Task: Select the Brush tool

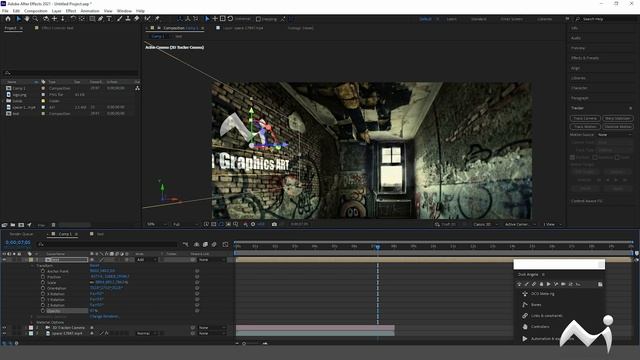Action: coord(120,19)
